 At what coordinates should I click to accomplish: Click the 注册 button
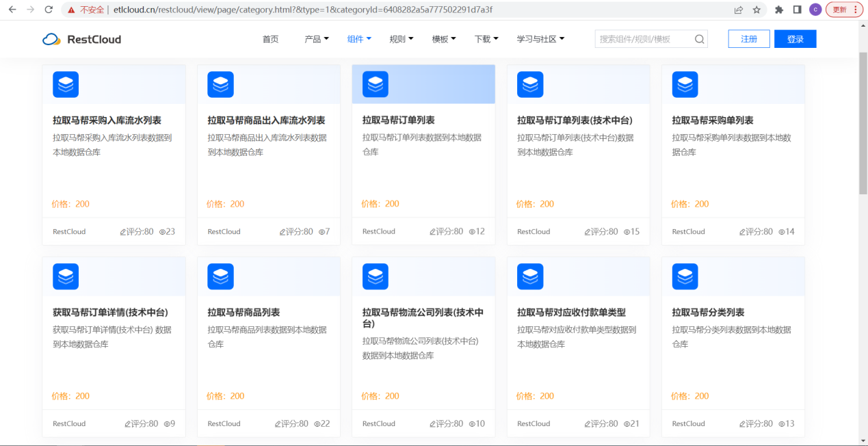[748, 39]
